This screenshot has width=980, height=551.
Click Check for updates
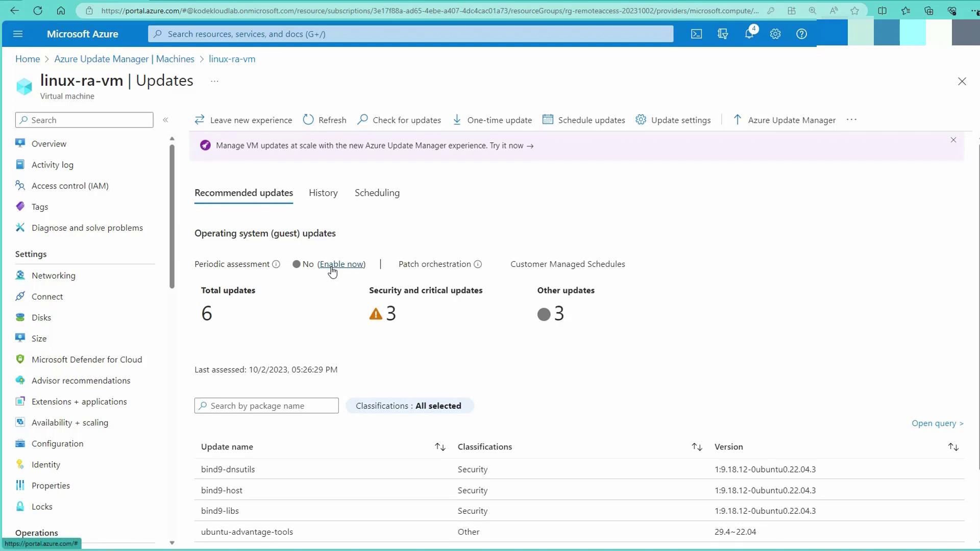click(399, 120)
